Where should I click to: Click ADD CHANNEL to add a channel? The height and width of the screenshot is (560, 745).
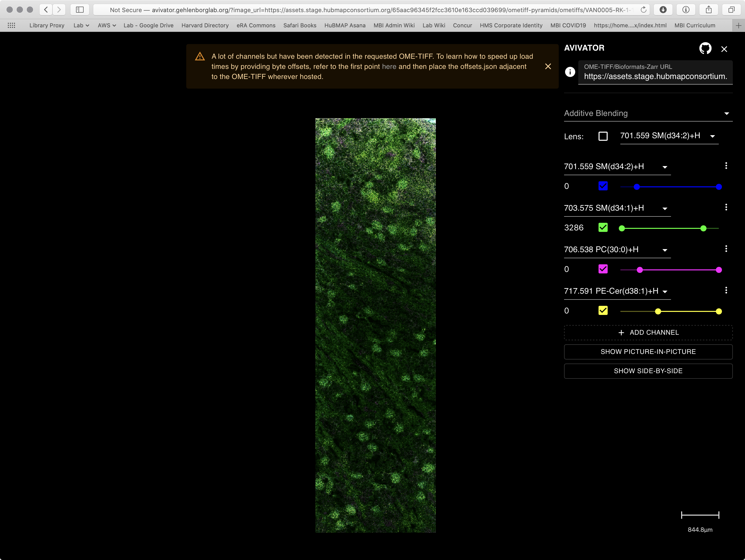647,332
